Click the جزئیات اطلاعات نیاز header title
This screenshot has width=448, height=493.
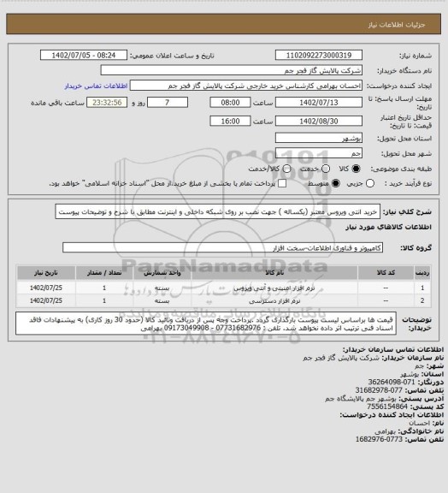click(x=397, y=25)
